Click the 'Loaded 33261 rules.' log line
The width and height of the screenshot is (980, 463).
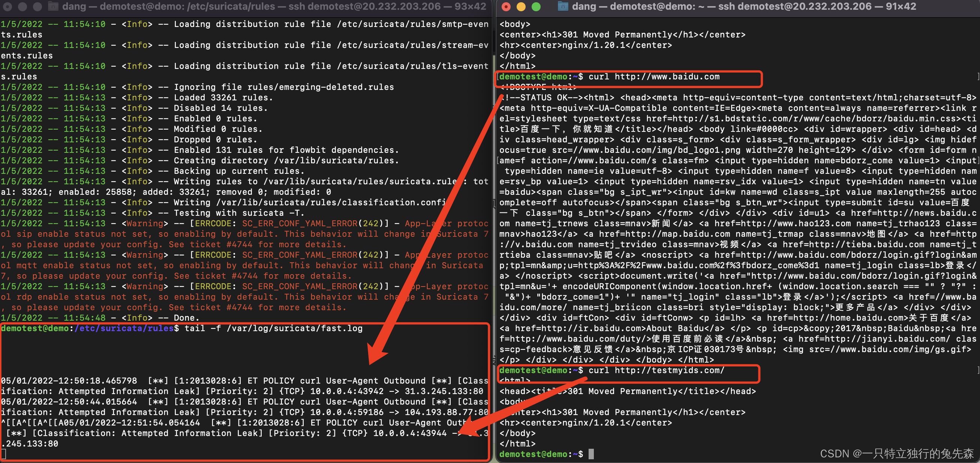tap(223, 98)
